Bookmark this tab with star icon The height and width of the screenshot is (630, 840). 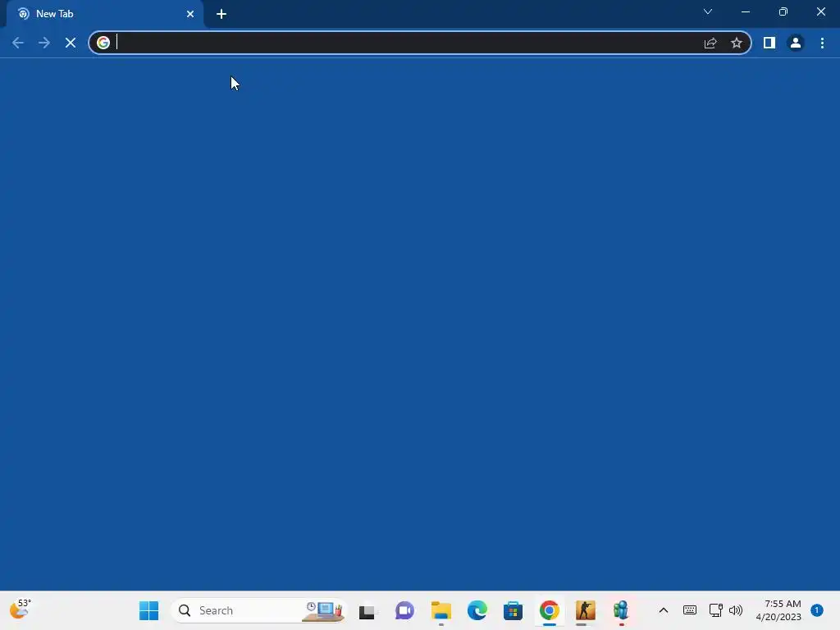tap(737, 43)
